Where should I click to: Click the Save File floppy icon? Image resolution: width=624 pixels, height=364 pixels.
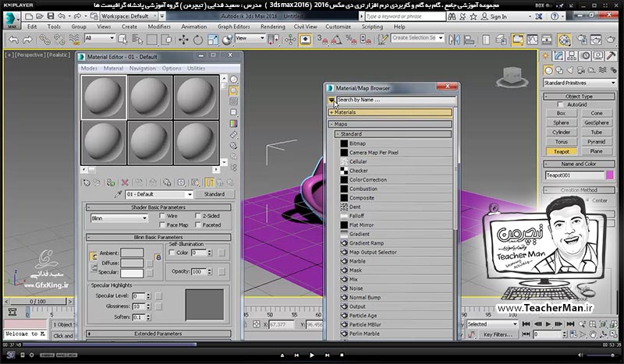51,16
